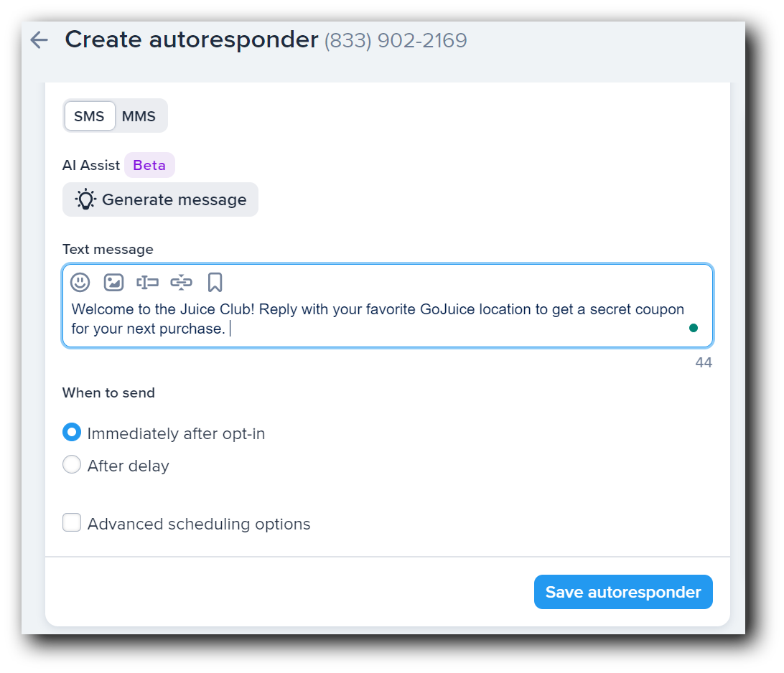Click the image attachment icon
Image resolution: width=784 pixels, height=673 pixels.
113,282
